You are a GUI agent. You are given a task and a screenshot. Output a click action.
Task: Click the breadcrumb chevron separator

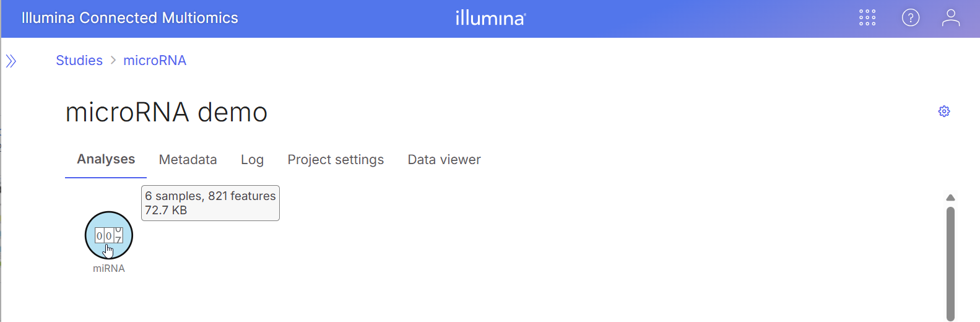tap(113, 60)
